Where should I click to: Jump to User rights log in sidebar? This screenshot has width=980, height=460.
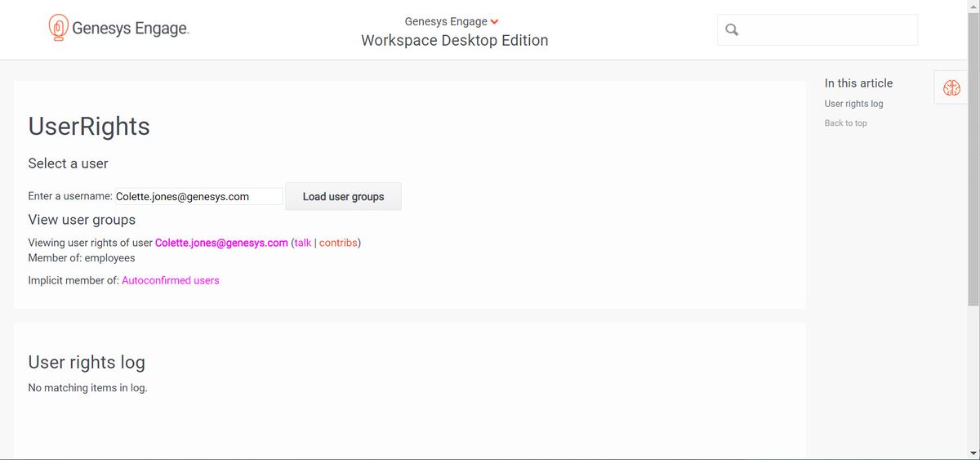853,104
